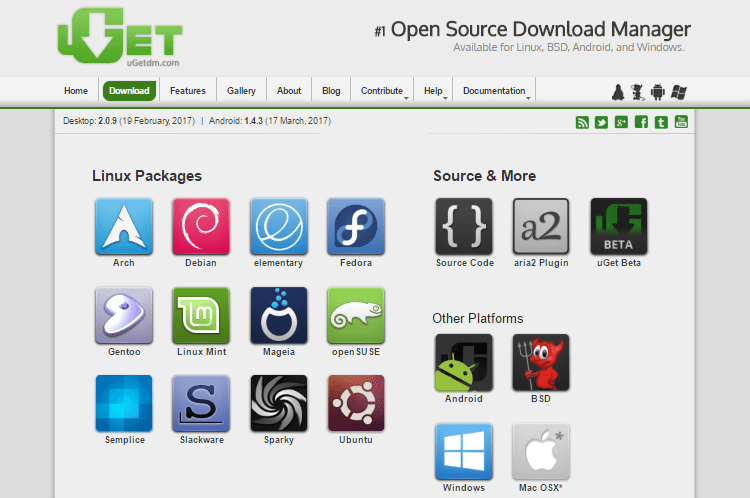Click the Open Source Download Manager title
This screenshot has height=498, width=750.
541,29
